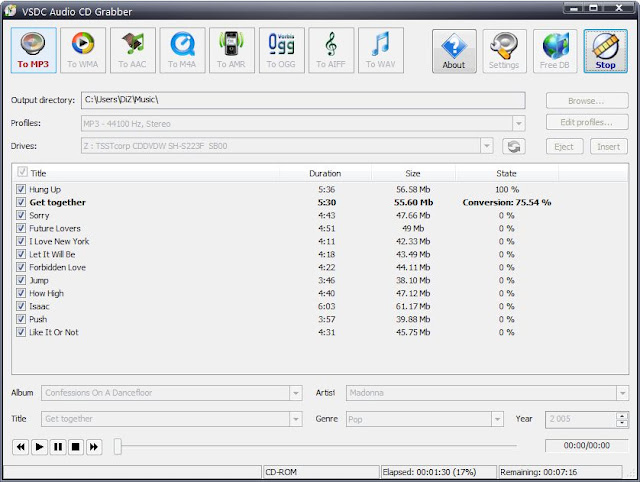Toggle the select-all Title header checkbox
Screen dimensions: 640x482
coord(22,172)
